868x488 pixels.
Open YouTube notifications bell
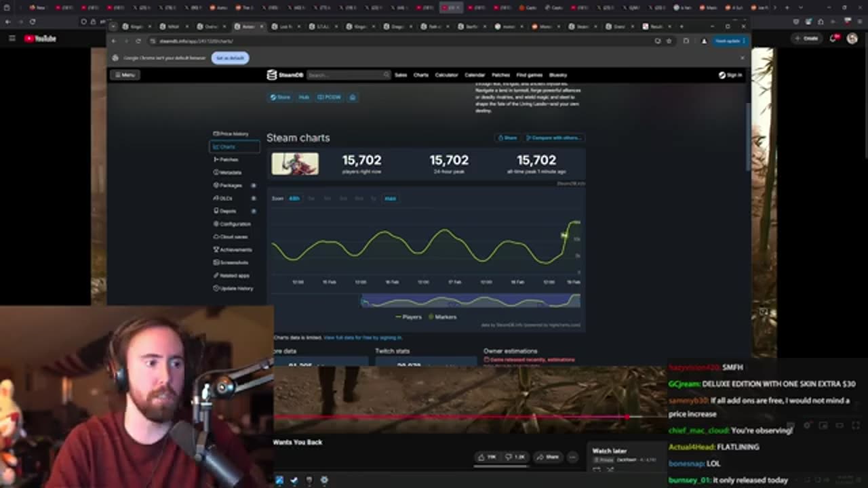tap(834, 39)
